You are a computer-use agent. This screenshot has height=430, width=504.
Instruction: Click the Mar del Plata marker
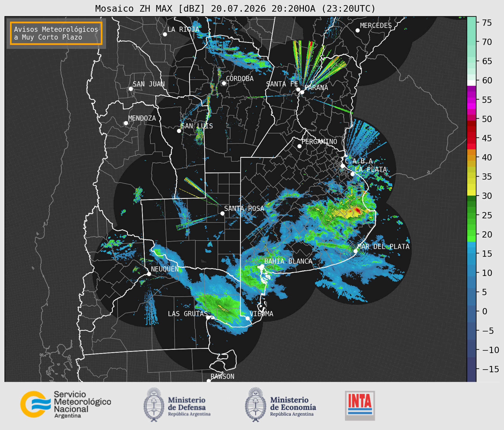[356, 251]
